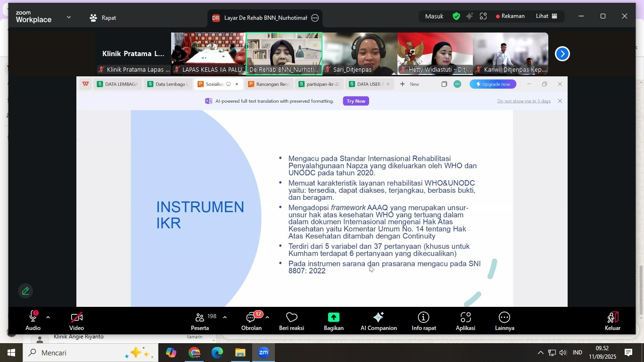Select LAPAS KELAS IIA PALU video tile
644x362 pixels.
pyautogui.click(x=208, y=54)
